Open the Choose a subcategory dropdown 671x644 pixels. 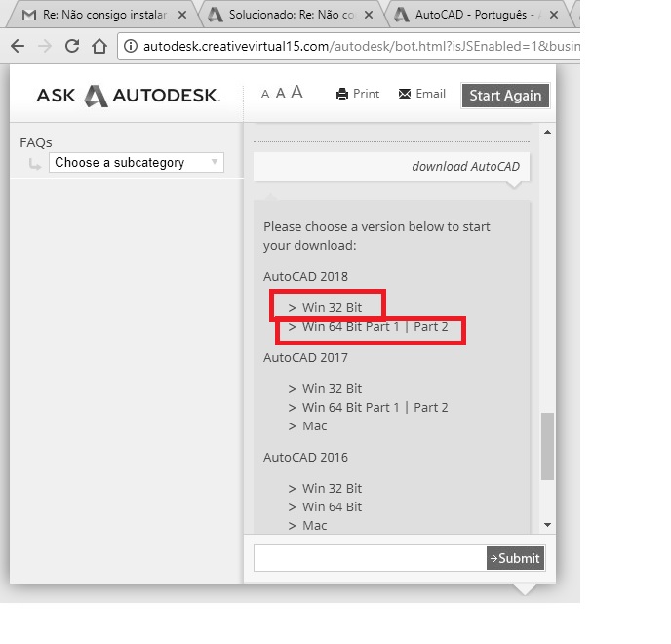point(137,163)
